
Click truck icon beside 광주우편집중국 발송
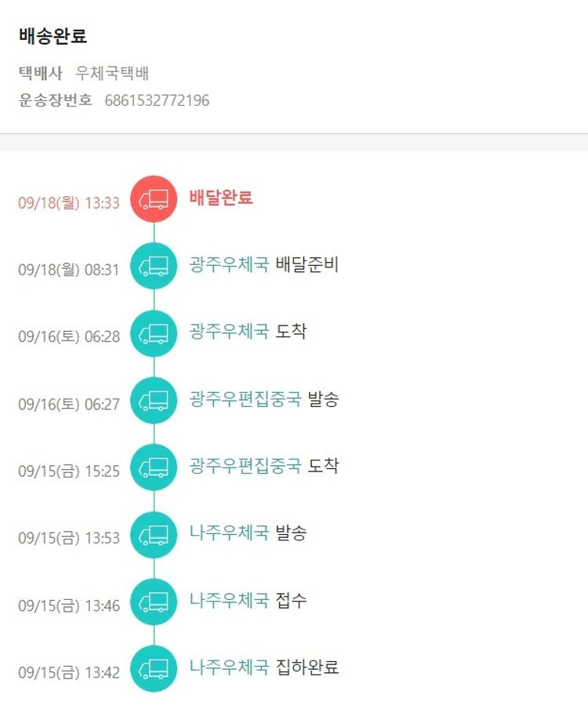click(x=154, y=401)
